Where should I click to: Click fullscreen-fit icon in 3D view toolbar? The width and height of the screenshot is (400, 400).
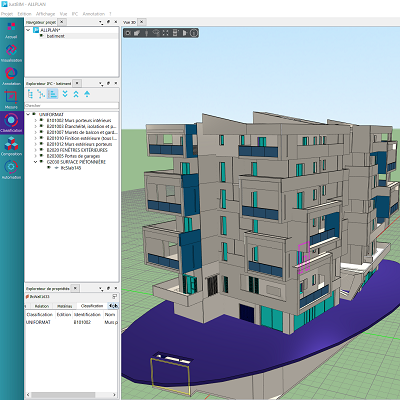[166, 33]
